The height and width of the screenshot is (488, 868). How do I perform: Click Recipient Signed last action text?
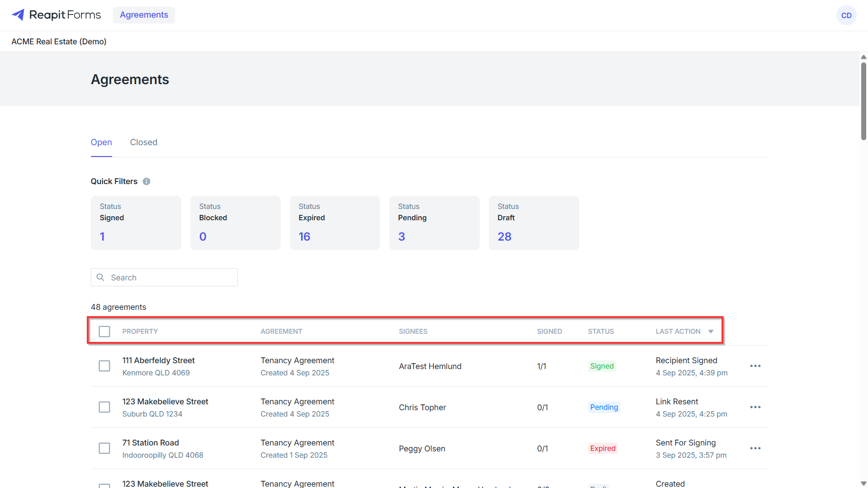click(686, 360)
